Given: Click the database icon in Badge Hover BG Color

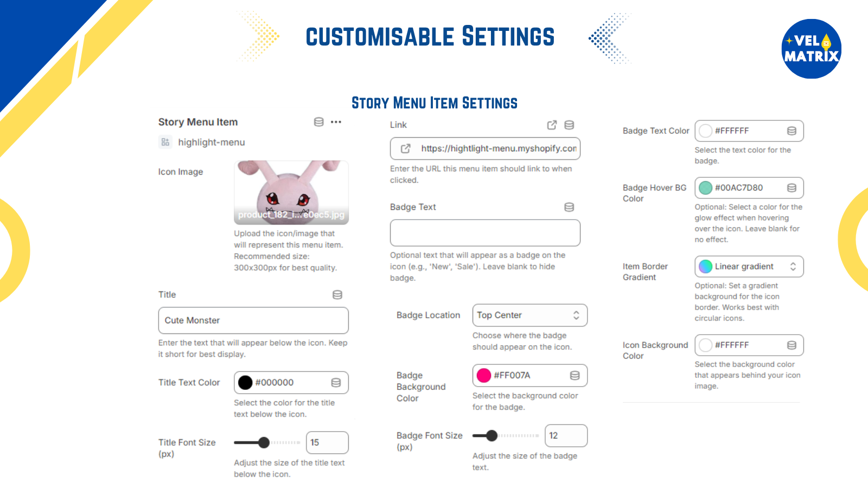Looking at the screenshot, I should 792,188.
